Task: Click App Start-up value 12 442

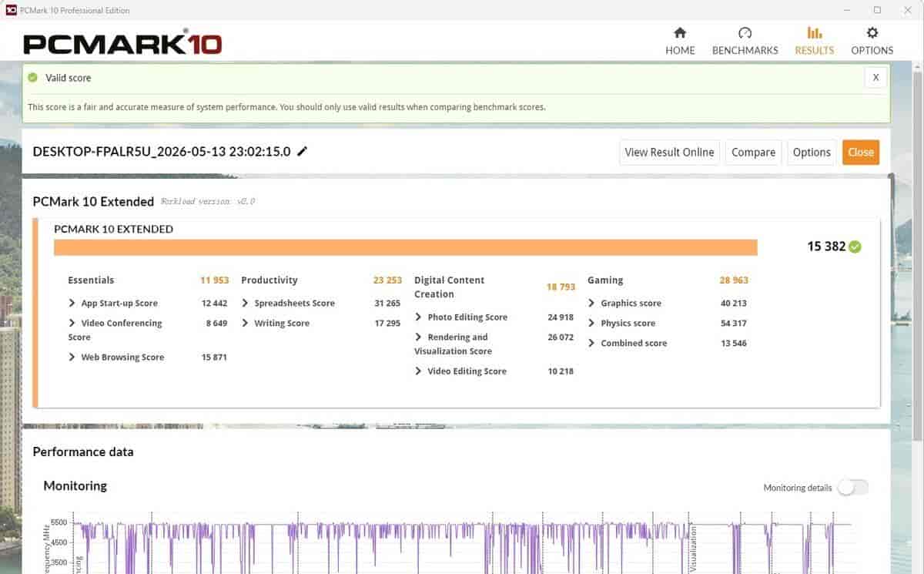Action: point(214,304)
